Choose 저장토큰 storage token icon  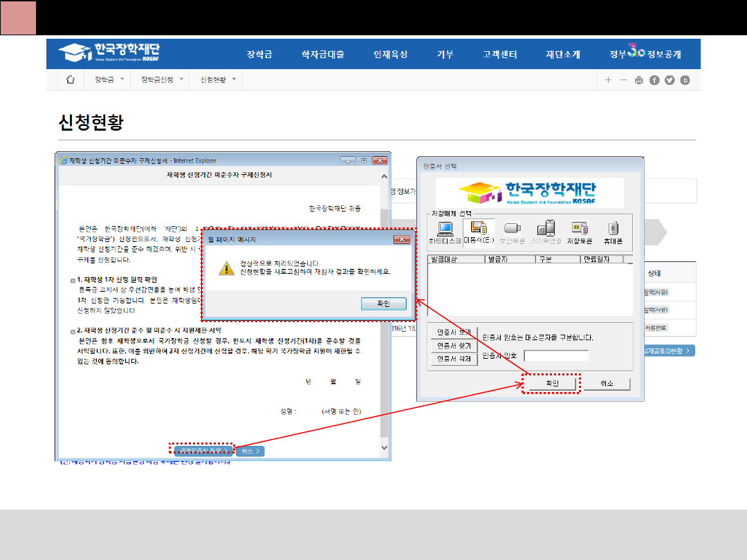point(579,232)
